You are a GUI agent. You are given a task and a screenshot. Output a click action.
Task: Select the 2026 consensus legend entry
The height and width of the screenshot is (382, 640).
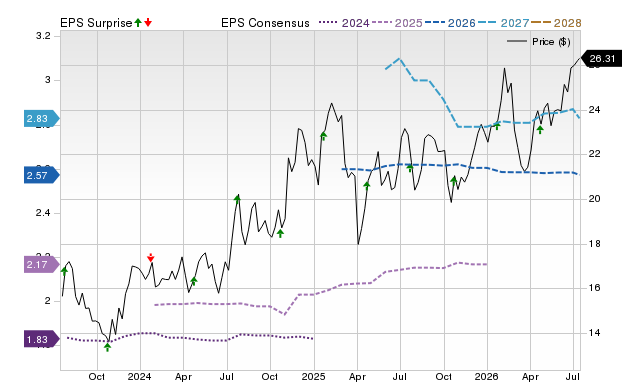coord(450,23)
